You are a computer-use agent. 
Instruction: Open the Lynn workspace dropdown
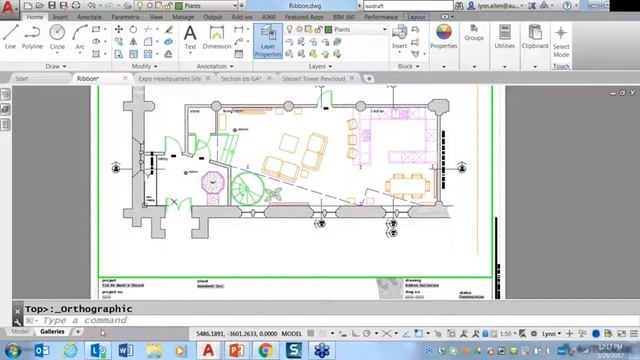point(551,333)
